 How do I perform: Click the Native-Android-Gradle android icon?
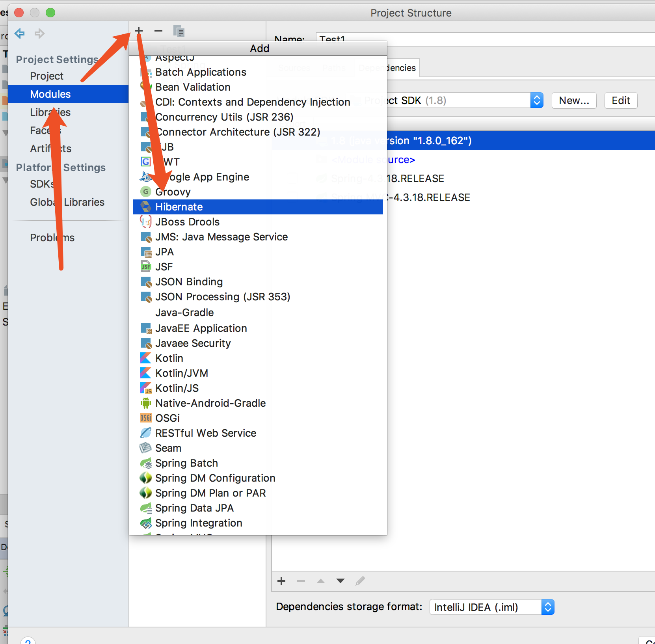coord(146,403)
